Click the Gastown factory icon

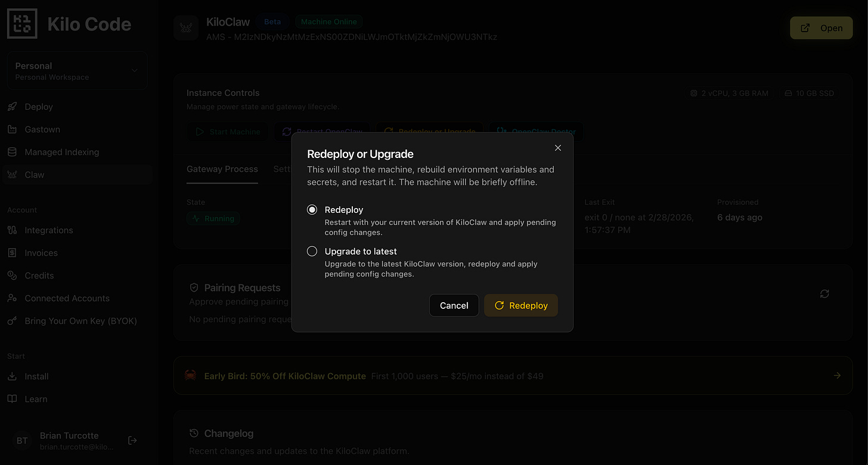[x=12, y=129]
